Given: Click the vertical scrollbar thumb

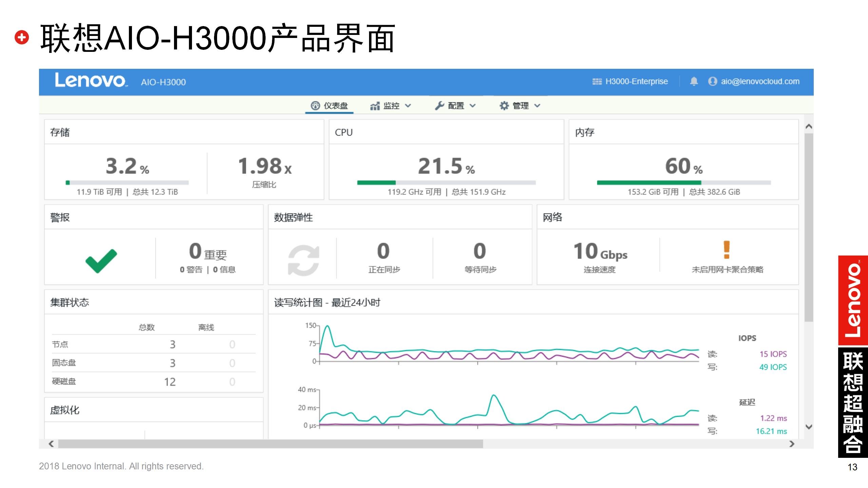Looking at the screenshot, I should pyautogui.click(x=809, y=227).
